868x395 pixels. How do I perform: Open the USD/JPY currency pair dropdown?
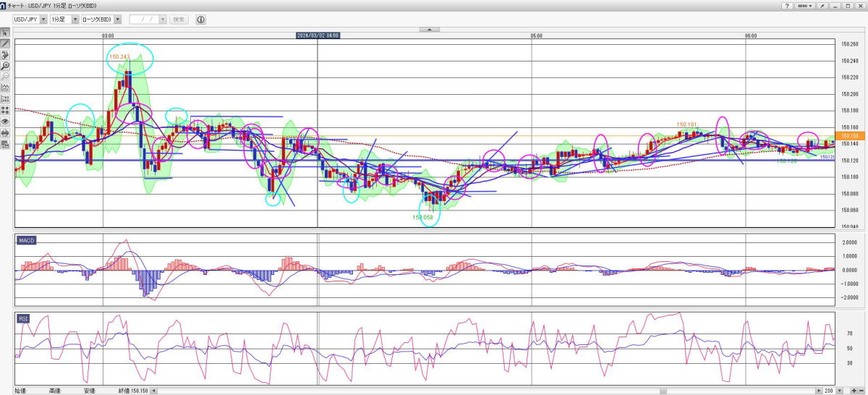click(44, 19)
